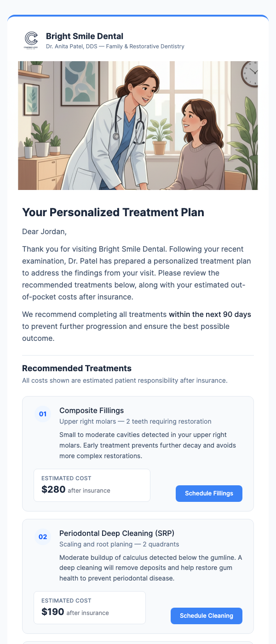Click the Schedule Cleaning button

point(206,615)
